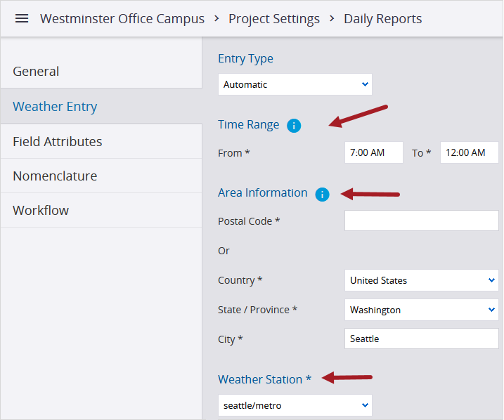The height and width of the screenshot is (420, 504).
Task: Click the Daily Reports breadcrumb
Action: (383, 19)
